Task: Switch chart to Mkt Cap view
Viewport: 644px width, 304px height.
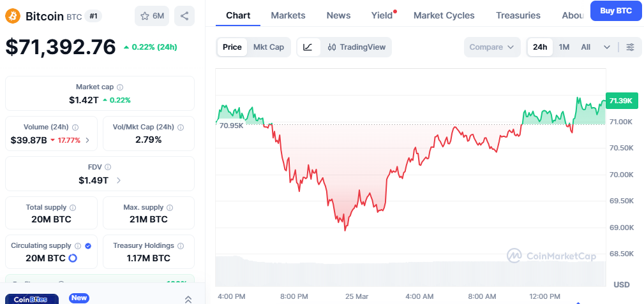Action: pyautogui.click(x=269, y=47)
